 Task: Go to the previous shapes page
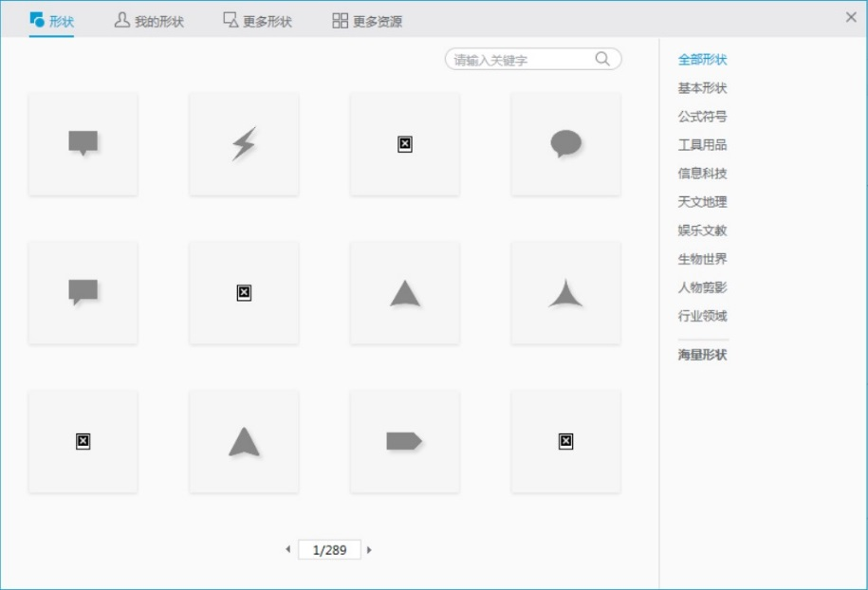(287, 550)
